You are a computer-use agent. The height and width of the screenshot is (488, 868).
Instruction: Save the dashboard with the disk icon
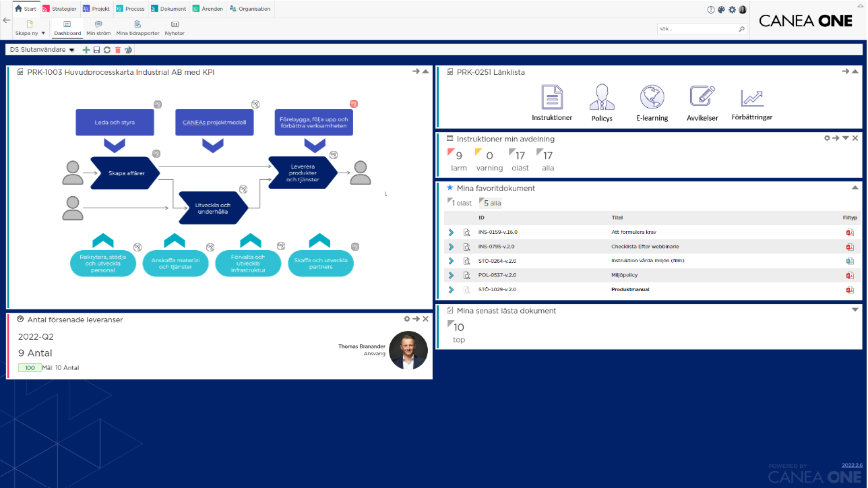tap(96, 50)
